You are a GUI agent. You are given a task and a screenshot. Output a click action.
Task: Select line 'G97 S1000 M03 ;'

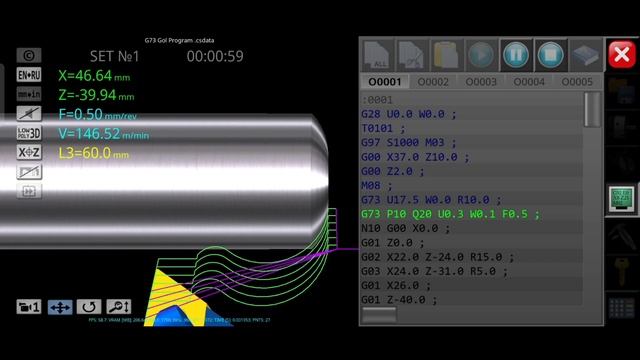pyautogui.click(x=409, y=143)
